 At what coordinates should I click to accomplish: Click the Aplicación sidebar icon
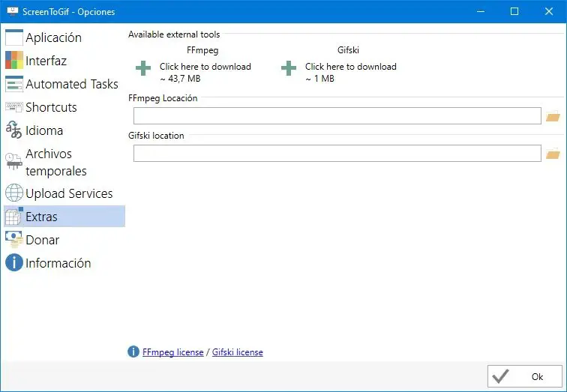pyautogui.click(x=14, y=37)
